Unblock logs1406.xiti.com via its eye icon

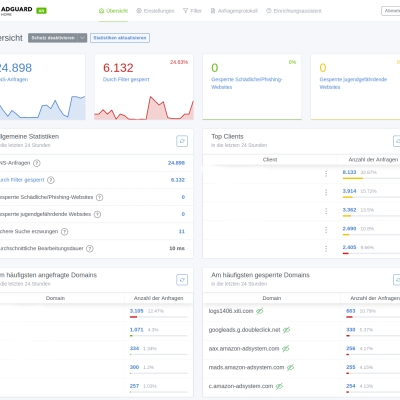coord(260,311)
